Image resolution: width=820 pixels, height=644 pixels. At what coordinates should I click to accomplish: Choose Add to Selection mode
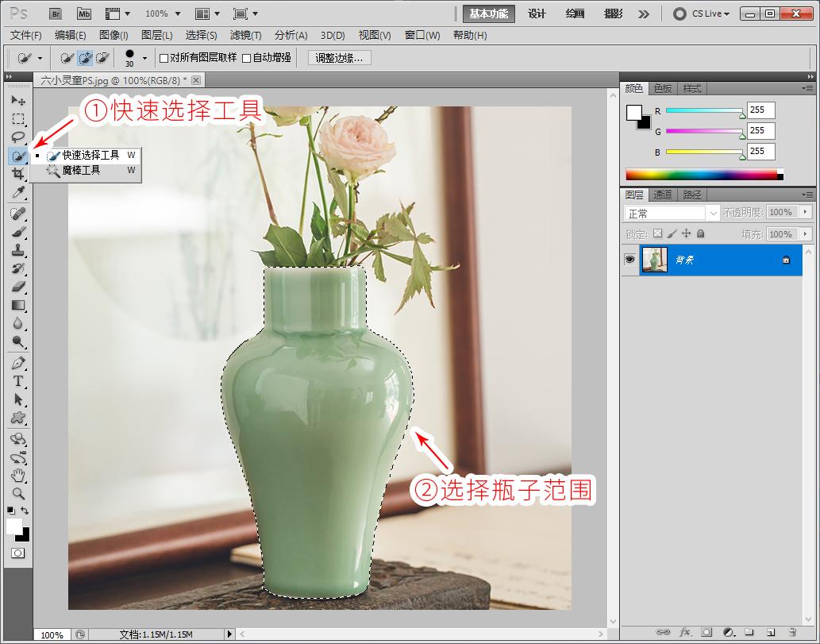point(85,58)
